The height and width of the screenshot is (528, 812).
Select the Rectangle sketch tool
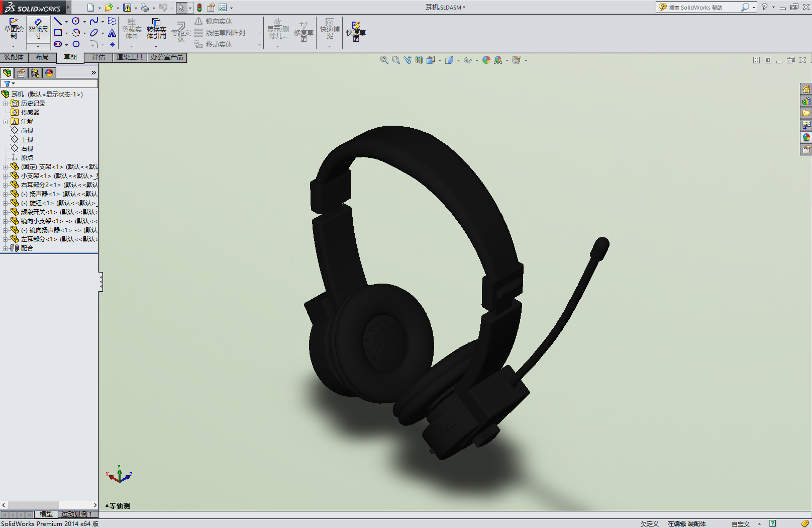point(58,33)
